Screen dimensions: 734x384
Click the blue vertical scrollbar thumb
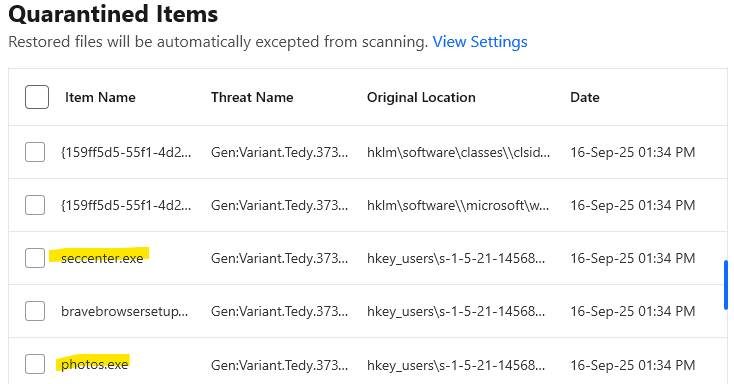point(726,285)
